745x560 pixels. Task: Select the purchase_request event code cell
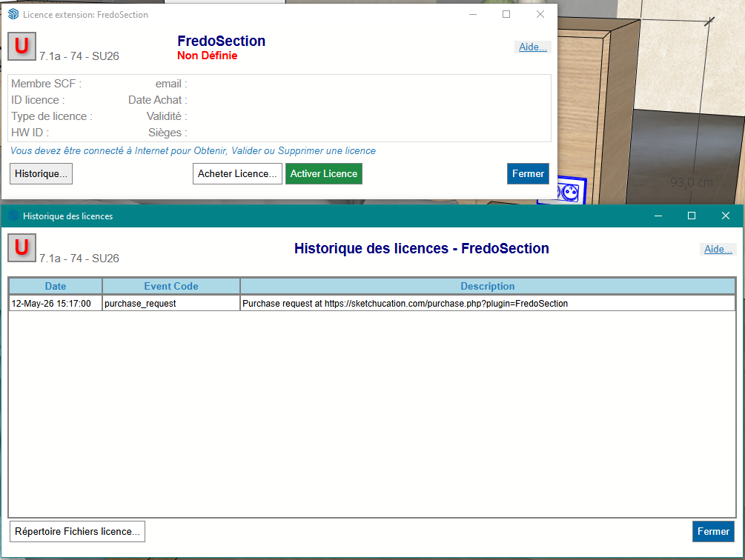pos(171,303)
